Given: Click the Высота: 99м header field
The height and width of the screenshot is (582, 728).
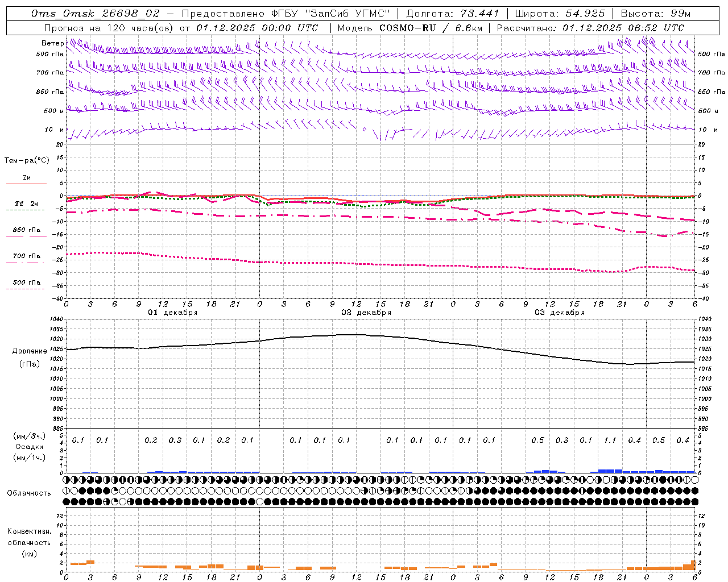Looking at the screenshot, I should (x=656, y=14).
